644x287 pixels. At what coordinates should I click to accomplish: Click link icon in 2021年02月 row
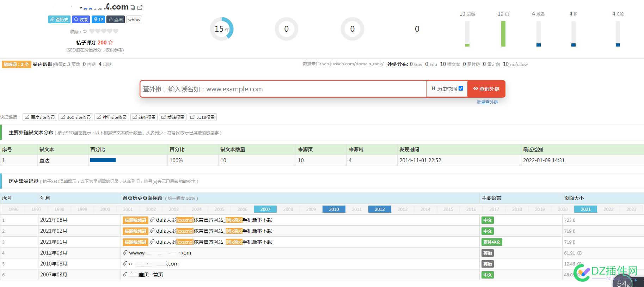point(152,231)
